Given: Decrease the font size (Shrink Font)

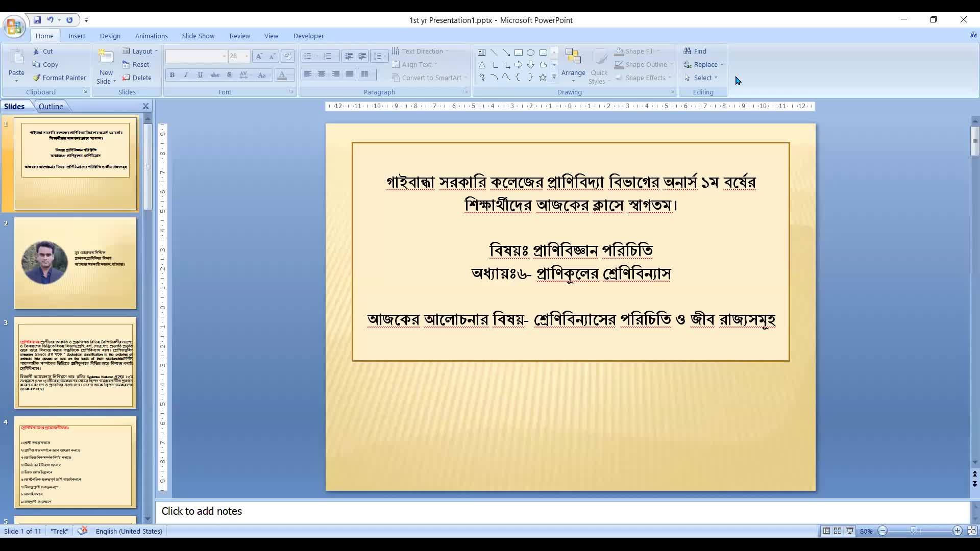Looking at the screenshot, I should (272, 56).
